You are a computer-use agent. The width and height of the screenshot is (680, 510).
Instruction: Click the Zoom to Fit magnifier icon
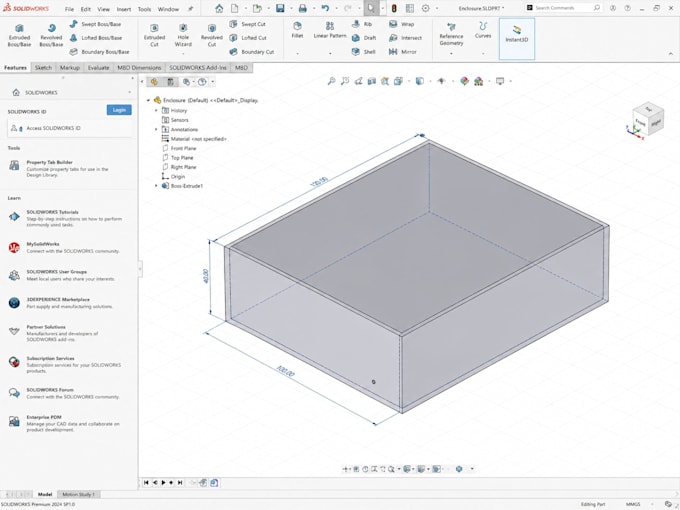click(x=331, y=81)
